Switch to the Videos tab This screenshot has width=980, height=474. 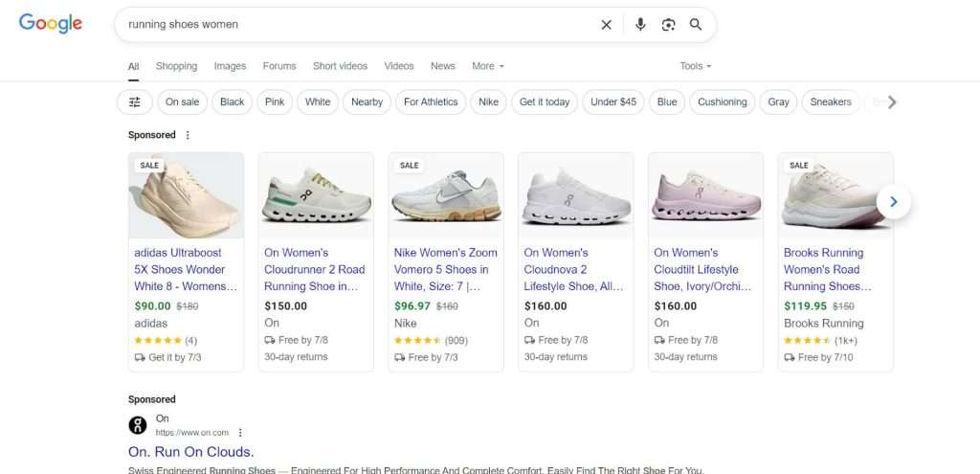(x=399, y=66)
